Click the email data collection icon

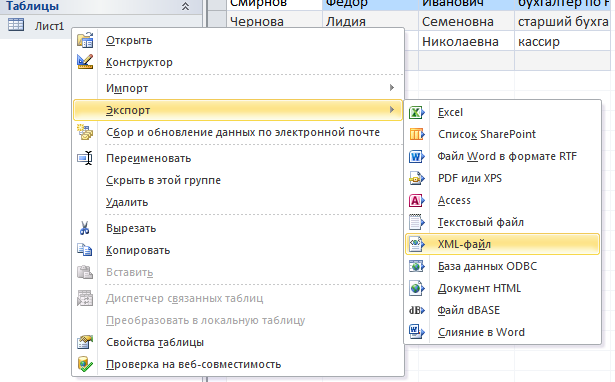(85, 132)
